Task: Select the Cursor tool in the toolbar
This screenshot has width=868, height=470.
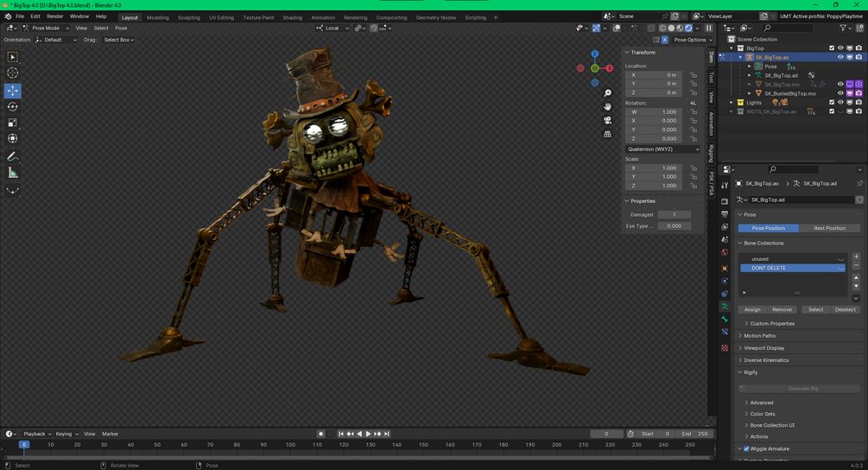Action: tap(13, 73)
